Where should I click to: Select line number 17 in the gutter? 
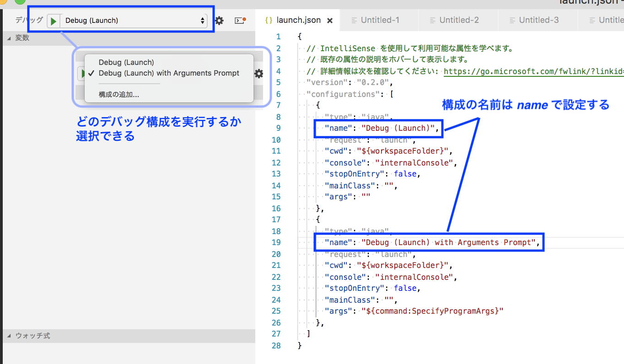(x=276, y=219)
